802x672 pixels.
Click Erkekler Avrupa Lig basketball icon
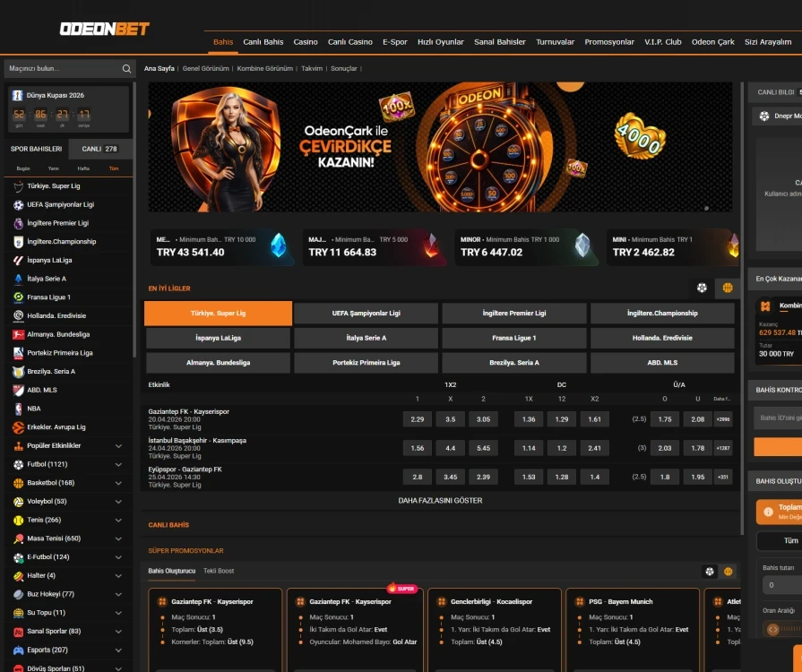(19, 427)
